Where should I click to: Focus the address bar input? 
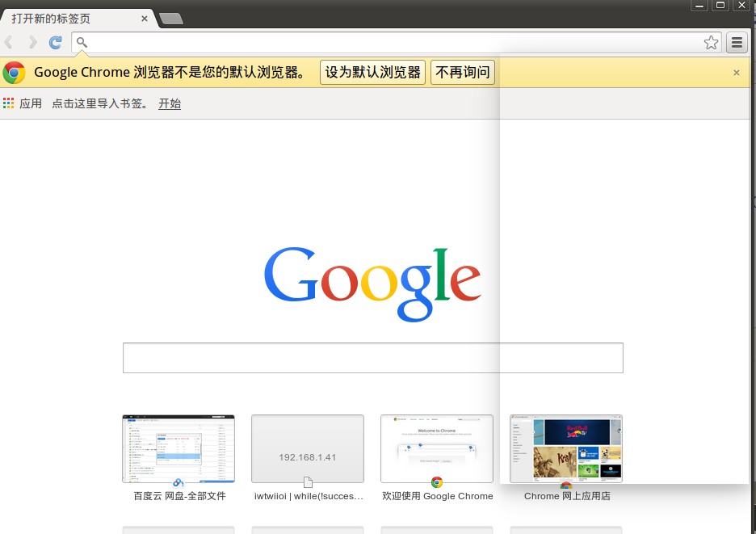pos(395,43)
